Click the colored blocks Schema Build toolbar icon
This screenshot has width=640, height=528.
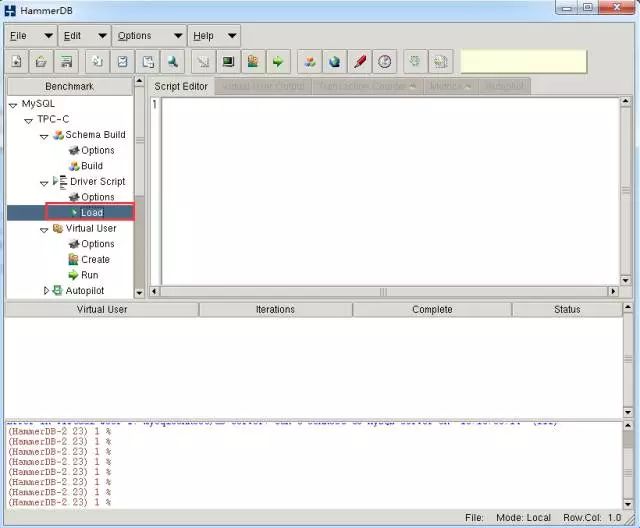coord(310,62)
